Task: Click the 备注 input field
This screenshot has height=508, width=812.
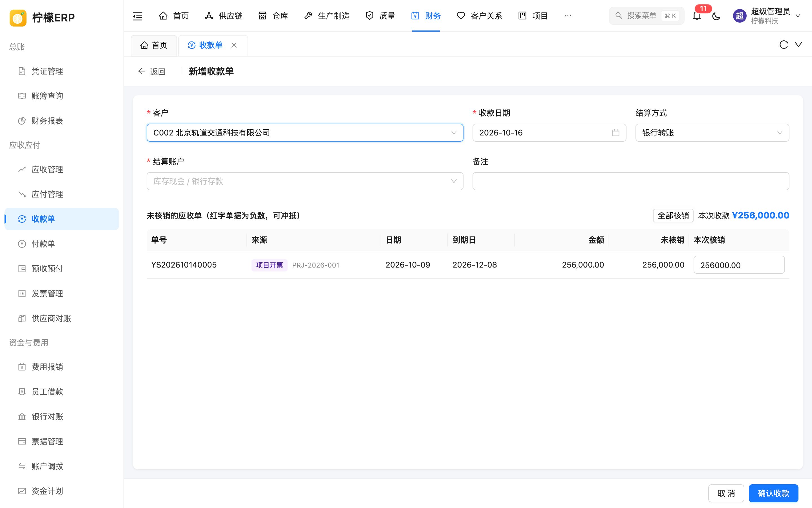Action: click(630, 181)
